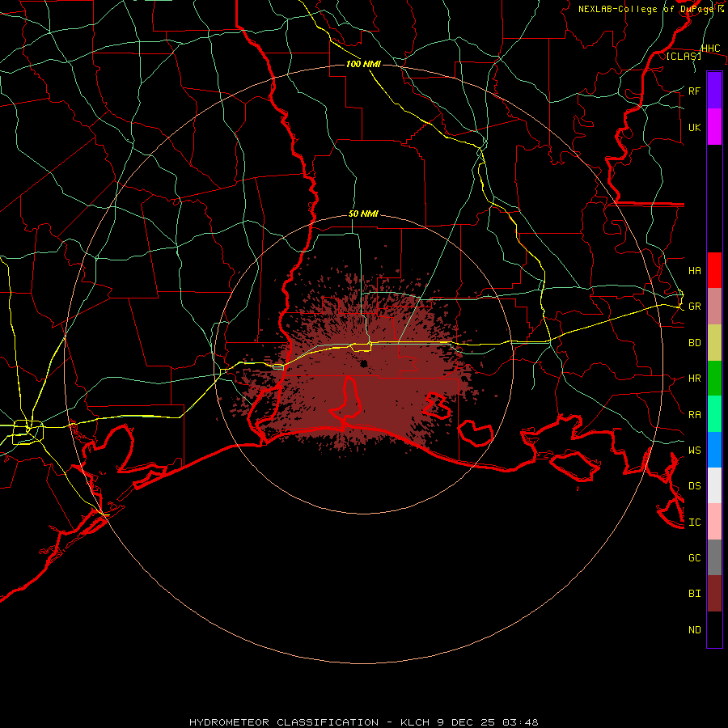
Task: Click the BD legend label
Action: pyautogui.click(x=694, y=343)
